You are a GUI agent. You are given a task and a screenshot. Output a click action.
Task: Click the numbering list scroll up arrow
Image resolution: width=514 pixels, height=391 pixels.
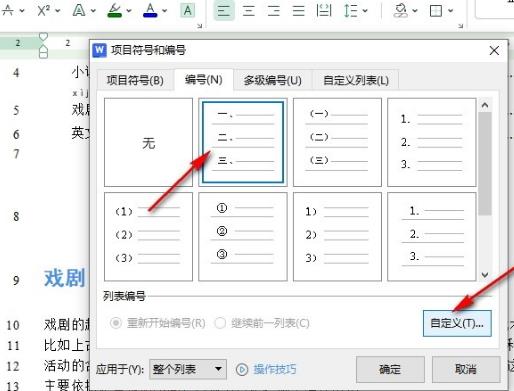tap(485, 105)
